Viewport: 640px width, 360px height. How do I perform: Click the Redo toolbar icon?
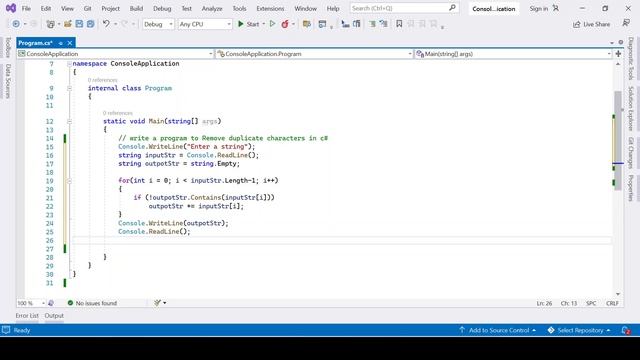(125, 24)
